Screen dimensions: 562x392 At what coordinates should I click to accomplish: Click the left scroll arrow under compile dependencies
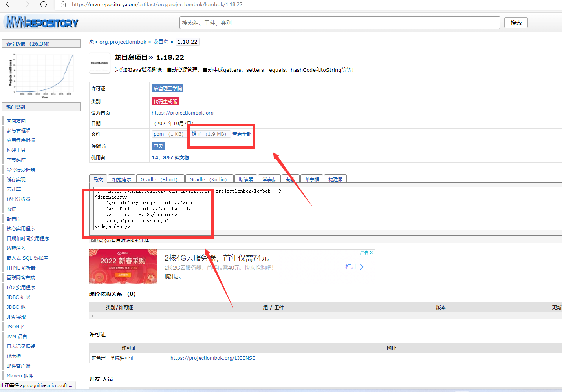tap(92, 315)
